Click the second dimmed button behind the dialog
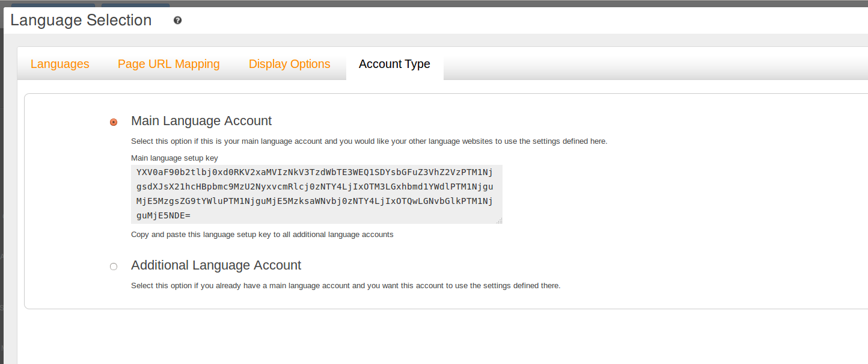 (135, 4)
